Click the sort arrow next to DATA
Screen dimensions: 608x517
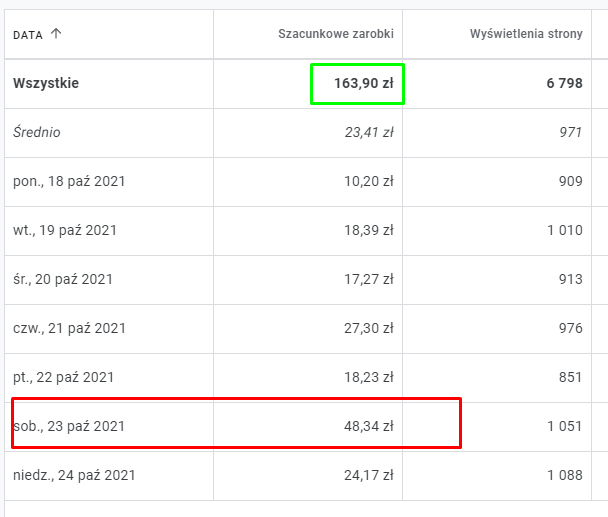click(x=56, y=34)
